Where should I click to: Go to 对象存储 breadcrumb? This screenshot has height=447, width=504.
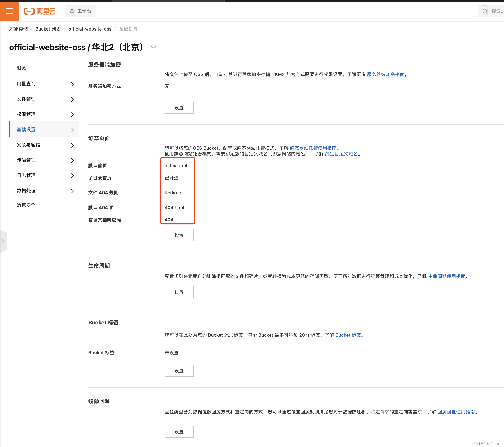pyautogui.click(x=19, y=29)
